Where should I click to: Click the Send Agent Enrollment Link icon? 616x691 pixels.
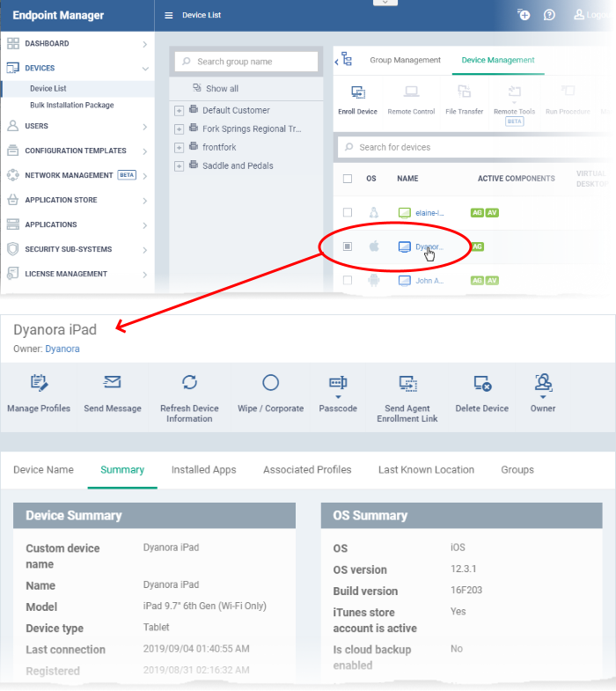pos(408,384)
